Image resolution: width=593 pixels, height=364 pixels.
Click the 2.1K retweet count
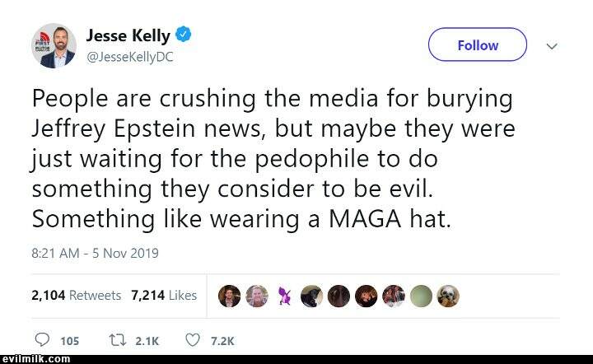click(x=147, y=340)
